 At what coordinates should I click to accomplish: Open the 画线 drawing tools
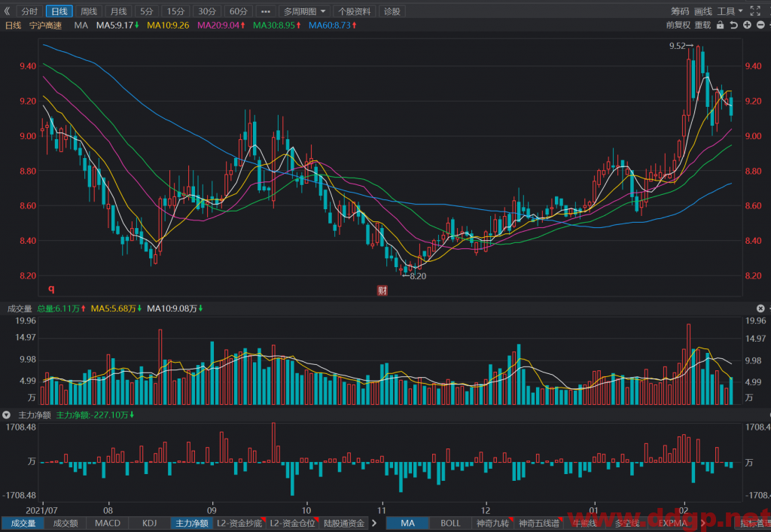pos(703,11)
